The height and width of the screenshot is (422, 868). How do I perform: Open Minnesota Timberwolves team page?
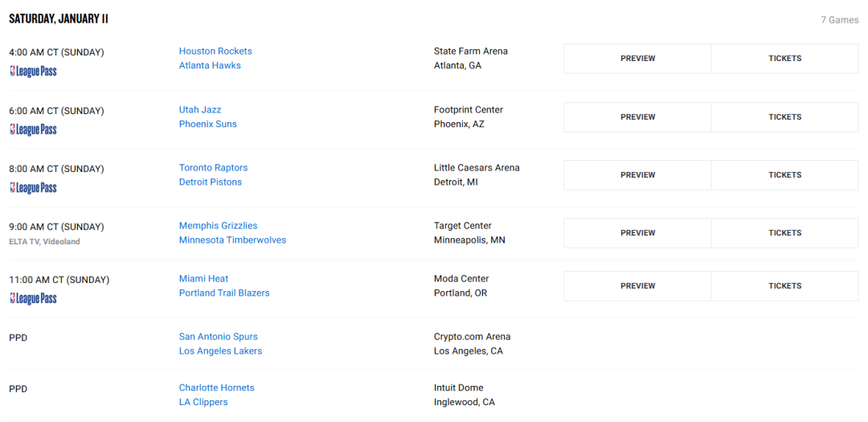[232, 240]
